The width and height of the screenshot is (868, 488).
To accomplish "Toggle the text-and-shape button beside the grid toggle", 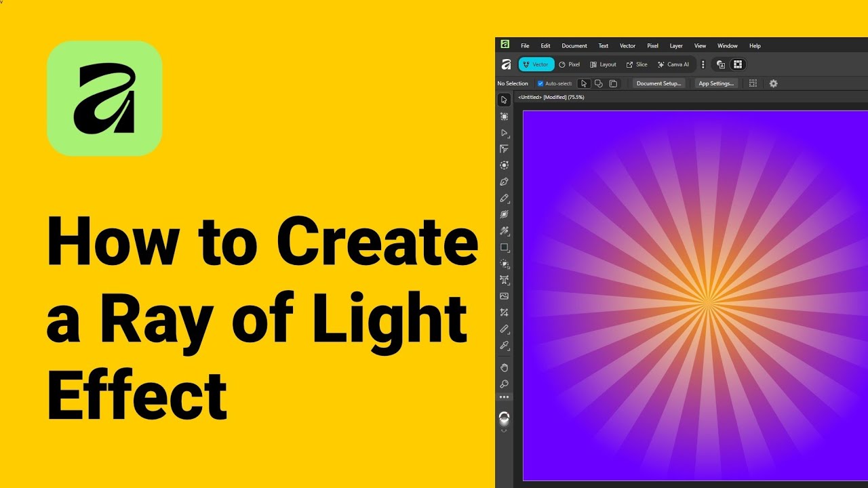I will coord(721,64).
